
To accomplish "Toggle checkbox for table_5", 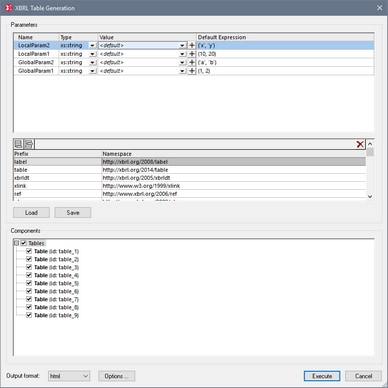I will coord(29,283).
